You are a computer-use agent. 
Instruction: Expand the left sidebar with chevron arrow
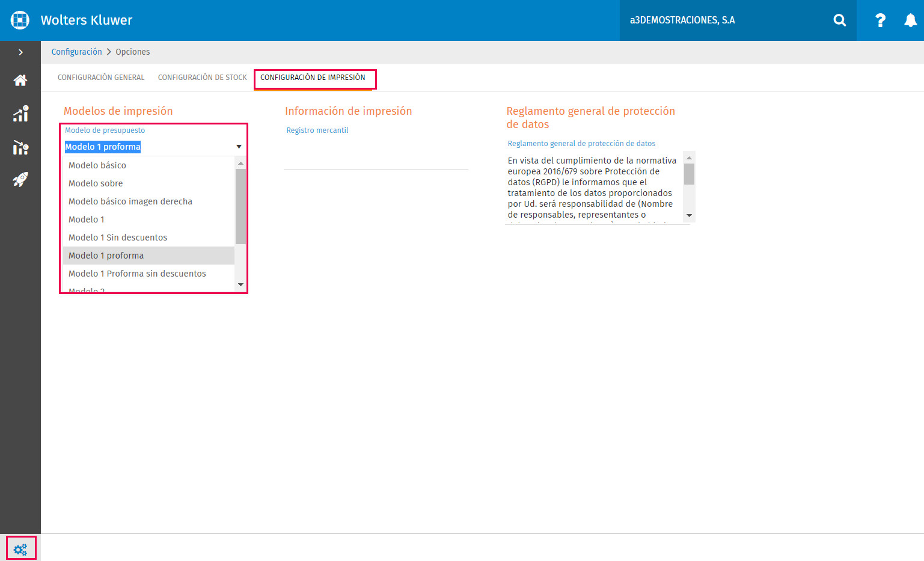(20, 52)
